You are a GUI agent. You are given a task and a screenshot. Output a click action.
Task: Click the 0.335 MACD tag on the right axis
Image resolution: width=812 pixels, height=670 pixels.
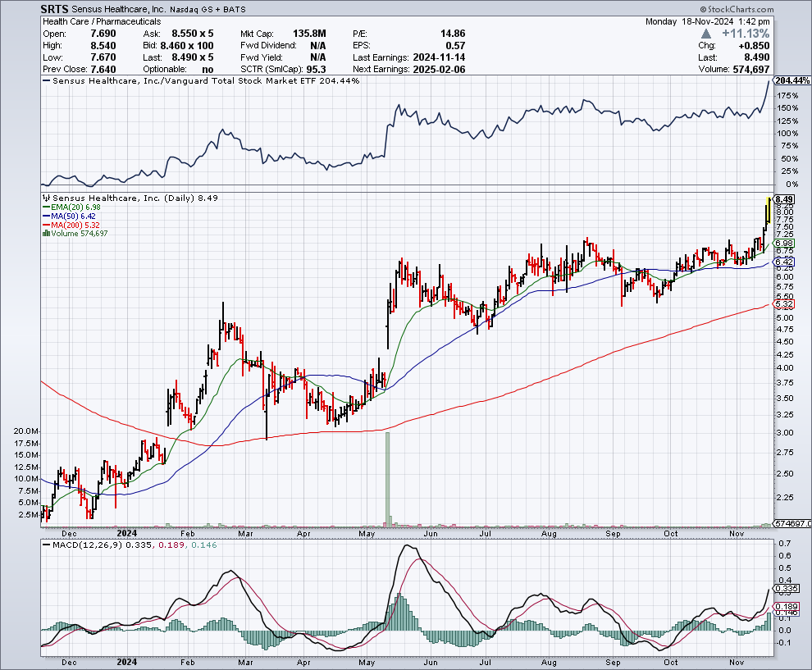pos(786,589)
